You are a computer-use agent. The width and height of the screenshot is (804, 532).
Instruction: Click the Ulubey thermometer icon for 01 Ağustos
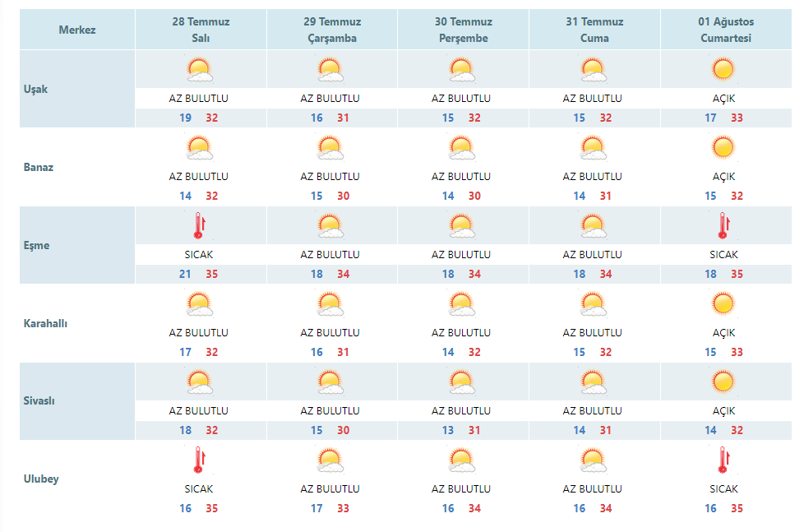(723, 460)
